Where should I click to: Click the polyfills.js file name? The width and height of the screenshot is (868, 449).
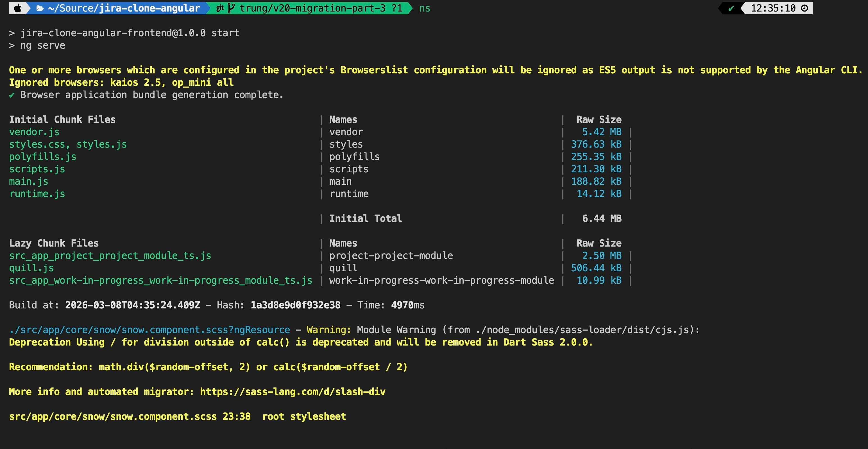(42, 157)
